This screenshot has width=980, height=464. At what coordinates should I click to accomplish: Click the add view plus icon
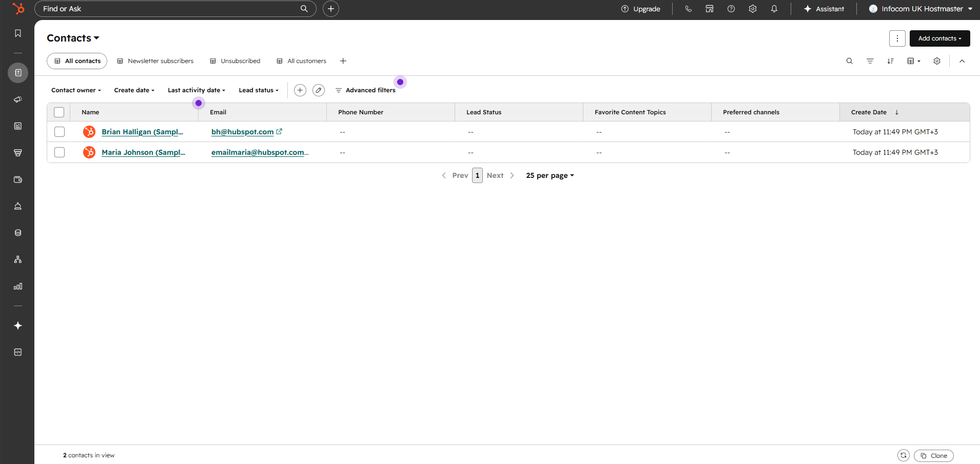pos(343,61)
